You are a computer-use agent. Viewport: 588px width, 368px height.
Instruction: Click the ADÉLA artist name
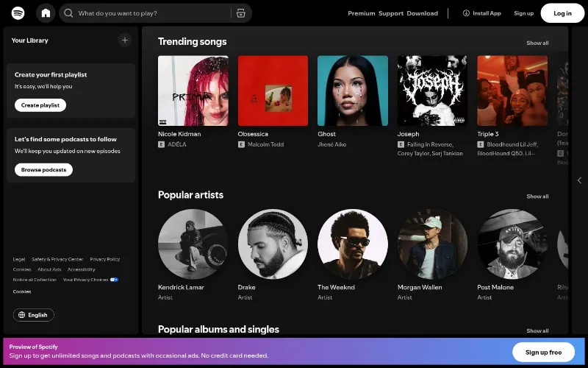177,144
